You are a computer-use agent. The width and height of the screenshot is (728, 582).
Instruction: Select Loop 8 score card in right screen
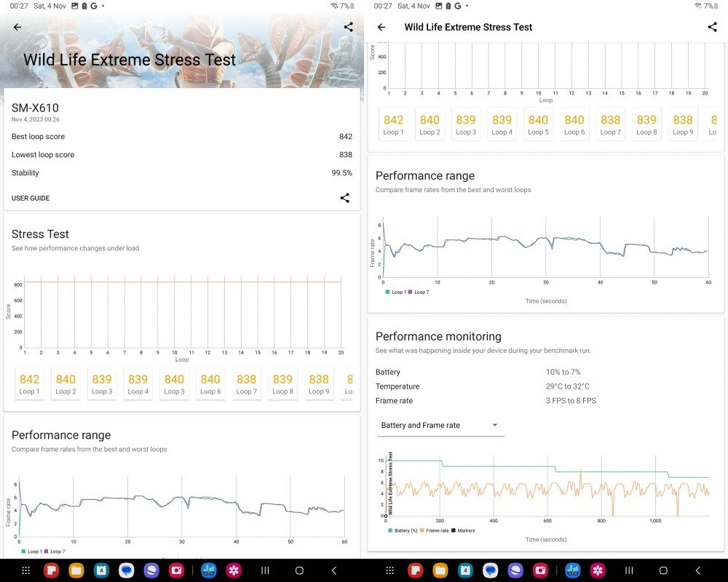point(646,124)
